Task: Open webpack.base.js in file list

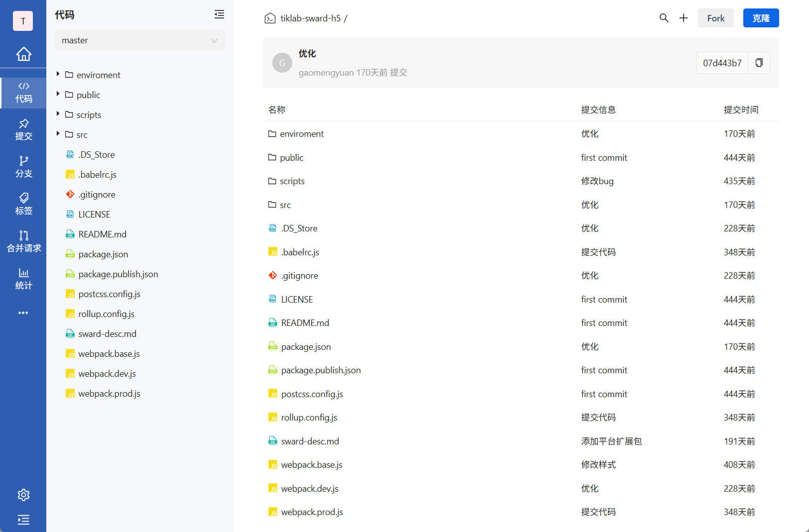Action: pyautogui.click(x=312, y=465)
